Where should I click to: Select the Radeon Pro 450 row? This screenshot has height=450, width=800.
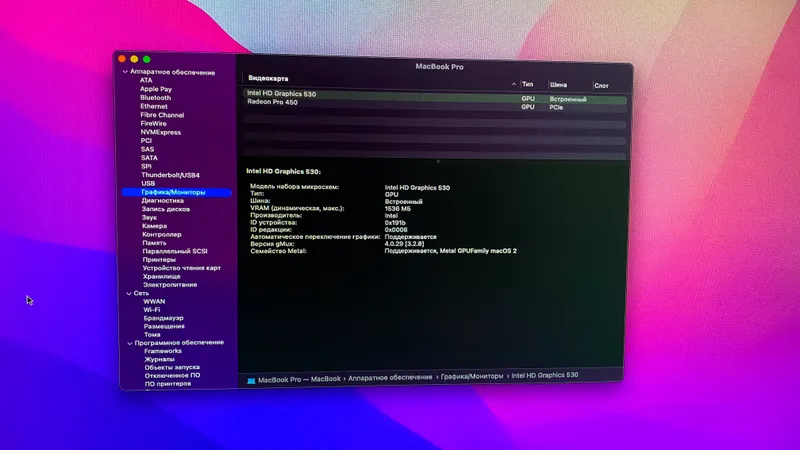tap(435, 105)
